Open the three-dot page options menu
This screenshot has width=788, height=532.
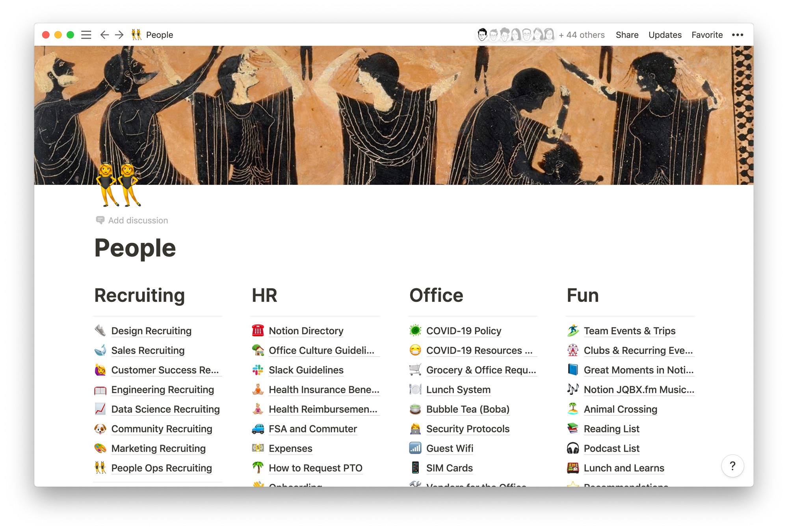738,35
